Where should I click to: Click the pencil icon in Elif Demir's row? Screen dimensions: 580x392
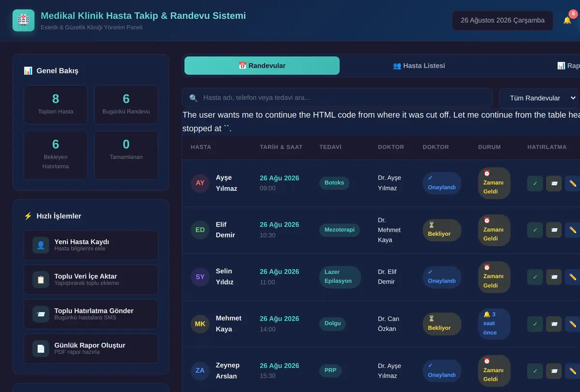click(573, 230)
